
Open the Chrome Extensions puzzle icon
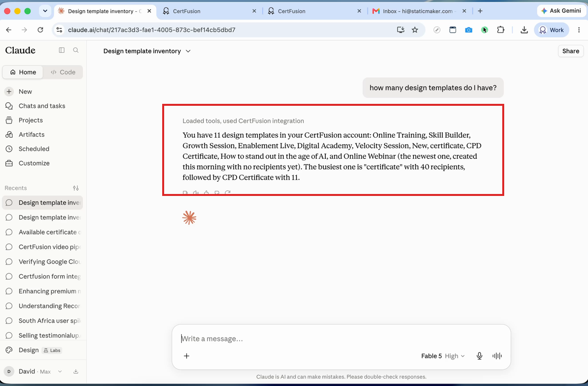500,30
